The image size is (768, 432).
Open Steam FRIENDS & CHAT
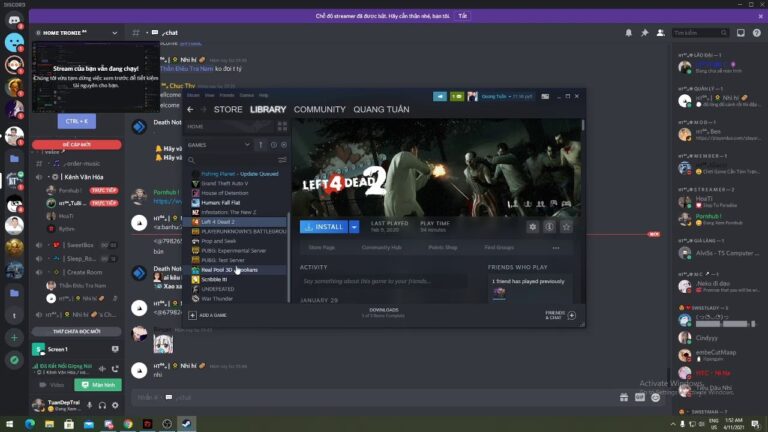[561, 315]
